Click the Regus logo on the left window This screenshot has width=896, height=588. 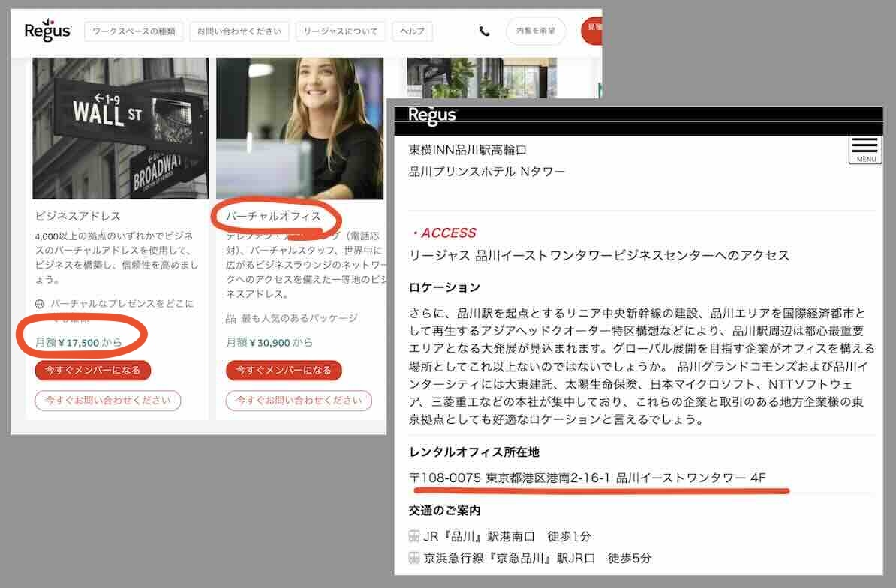point(47,31)
